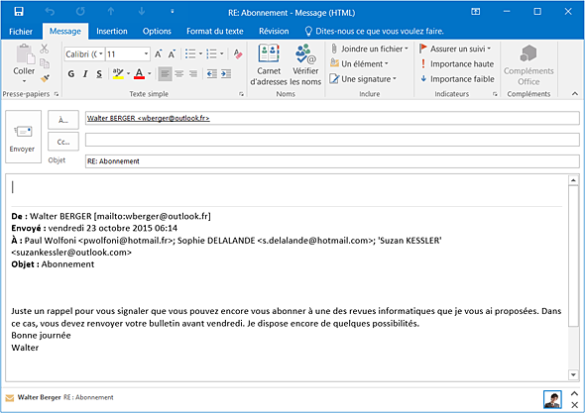The image size is (585, 413).
Task: Send the message with Envoyer
Action: (23, 137)
